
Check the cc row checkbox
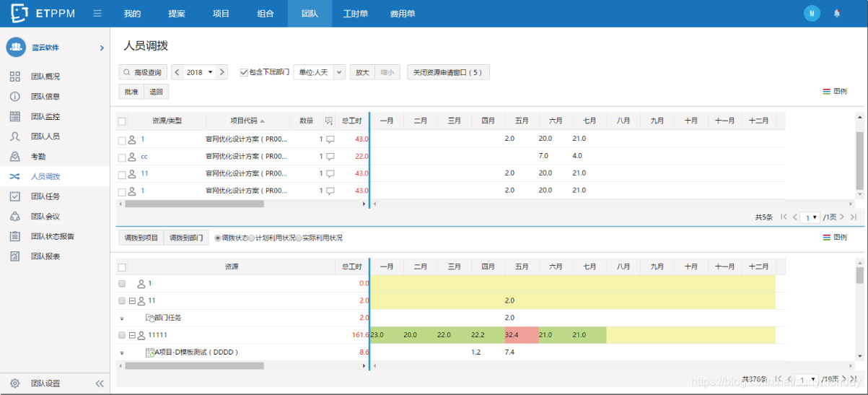click(122, 157)
